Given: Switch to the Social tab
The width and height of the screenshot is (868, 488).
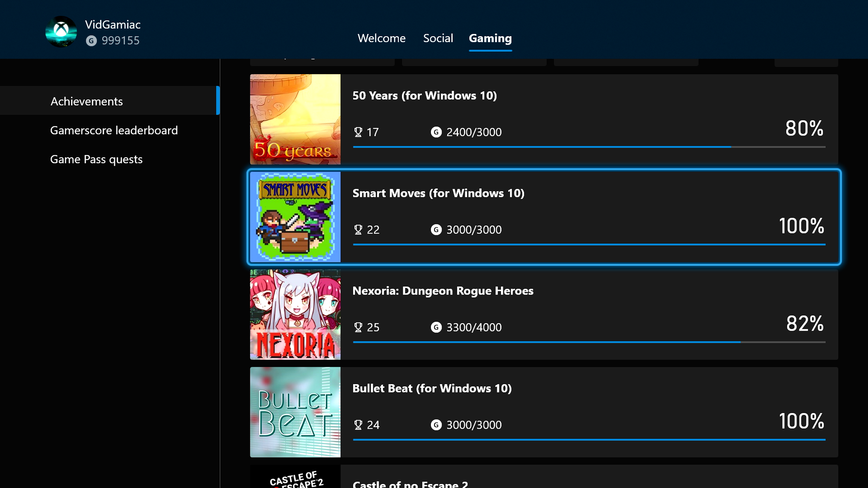Looking at the screenshot, I should click(x=438, y=38).
